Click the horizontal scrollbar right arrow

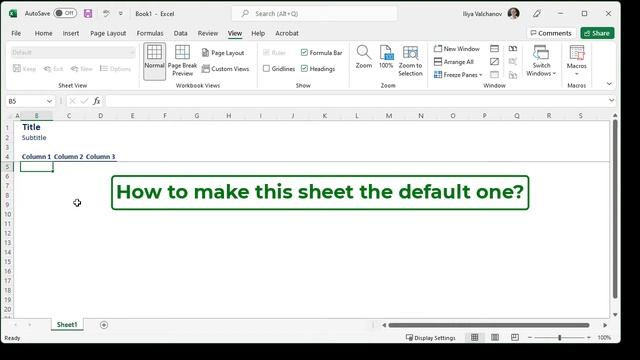(605, 325)
